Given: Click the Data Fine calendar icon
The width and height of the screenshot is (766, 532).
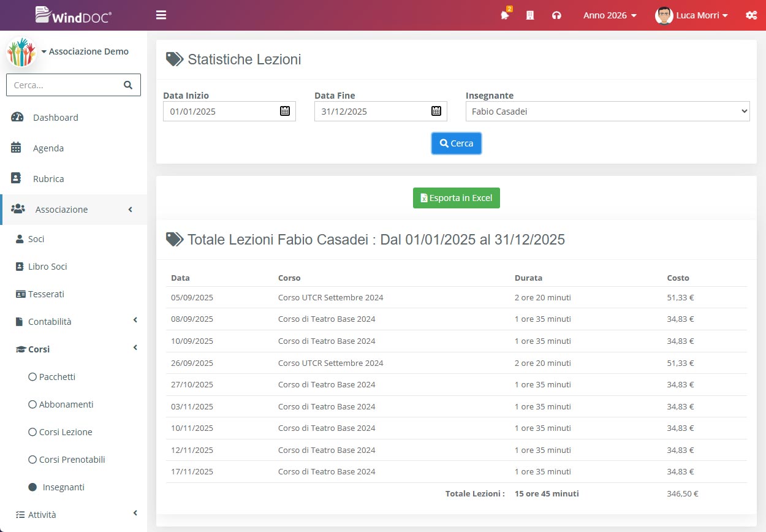Looking at the screenshot, I should click(436, 111).
